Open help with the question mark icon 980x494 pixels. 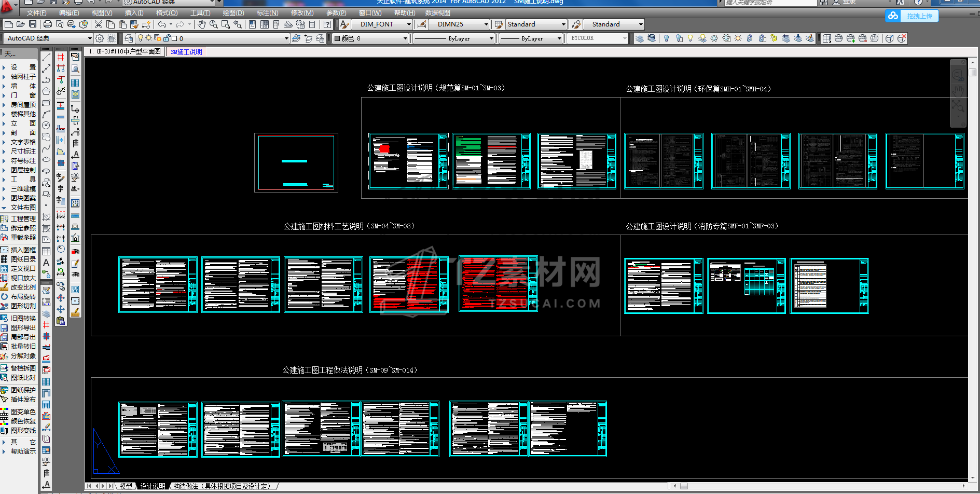coord(327,24)
